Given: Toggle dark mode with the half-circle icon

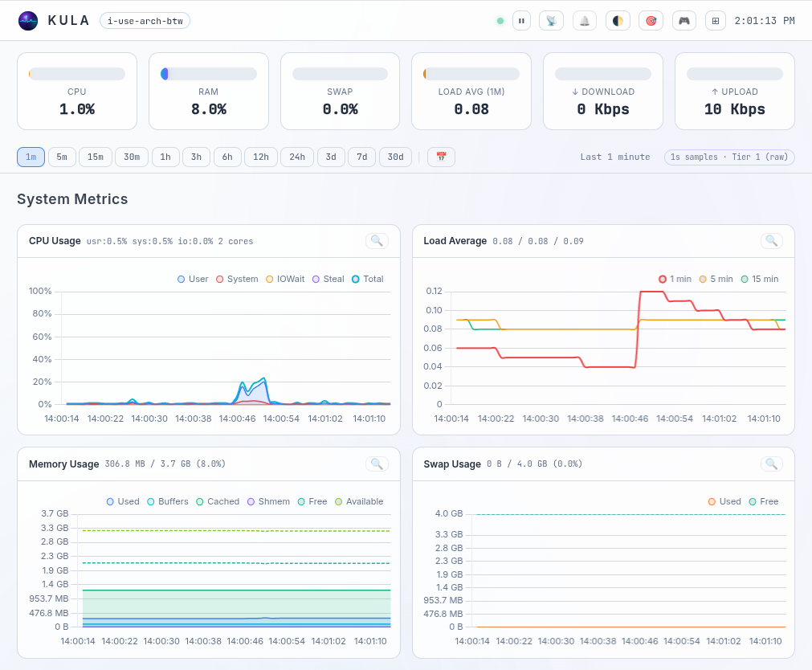Looking at the screenshot, I should (x=618, y=20).
